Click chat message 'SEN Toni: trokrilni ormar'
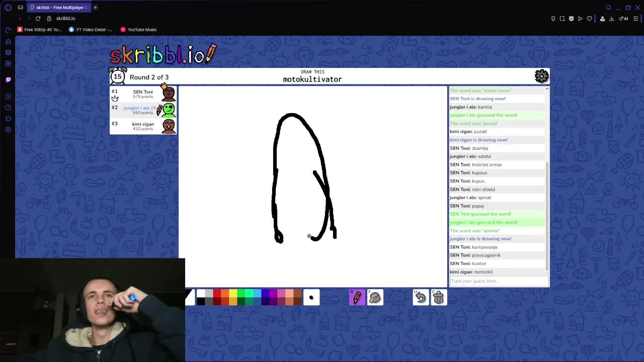The width and height of the screenshot is (644, 362). tap(497, 164)
